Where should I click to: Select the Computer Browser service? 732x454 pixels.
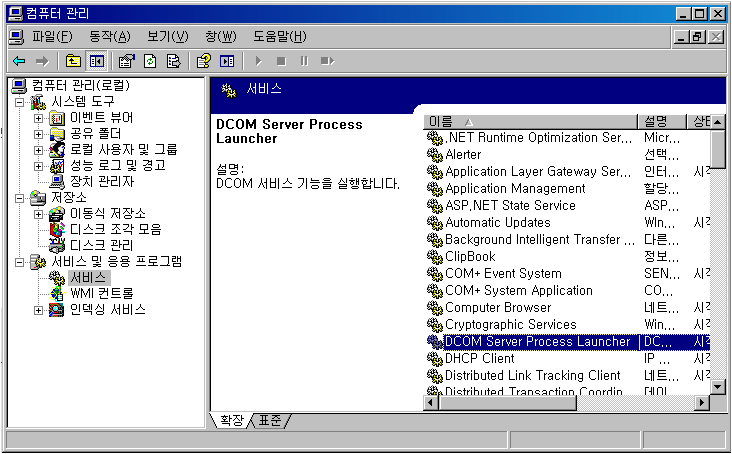point(569,307)
